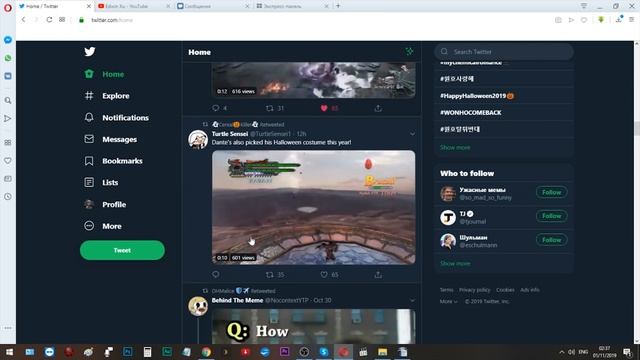
Task: Open Opera main menu logo
Action: point(8,8)
